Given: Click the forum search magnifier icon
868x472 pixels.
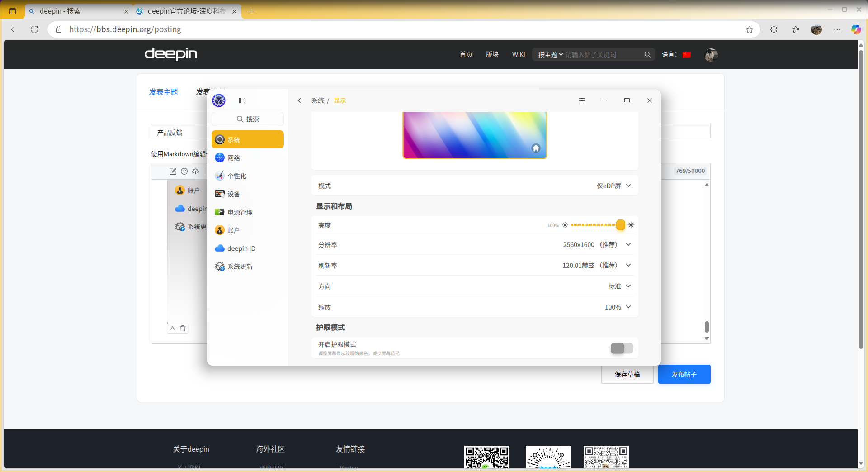Looking at the screenshot, I should (647, 55).
